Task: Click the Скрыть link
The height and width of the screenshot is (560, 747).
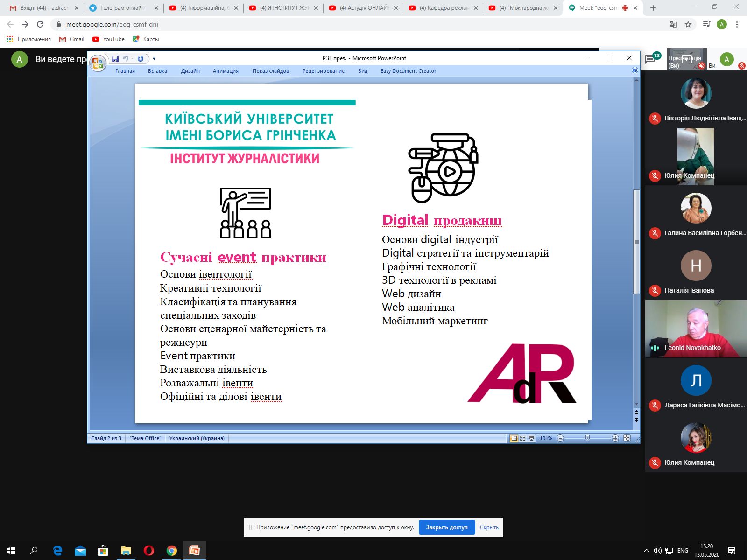Action: [489, 527]
